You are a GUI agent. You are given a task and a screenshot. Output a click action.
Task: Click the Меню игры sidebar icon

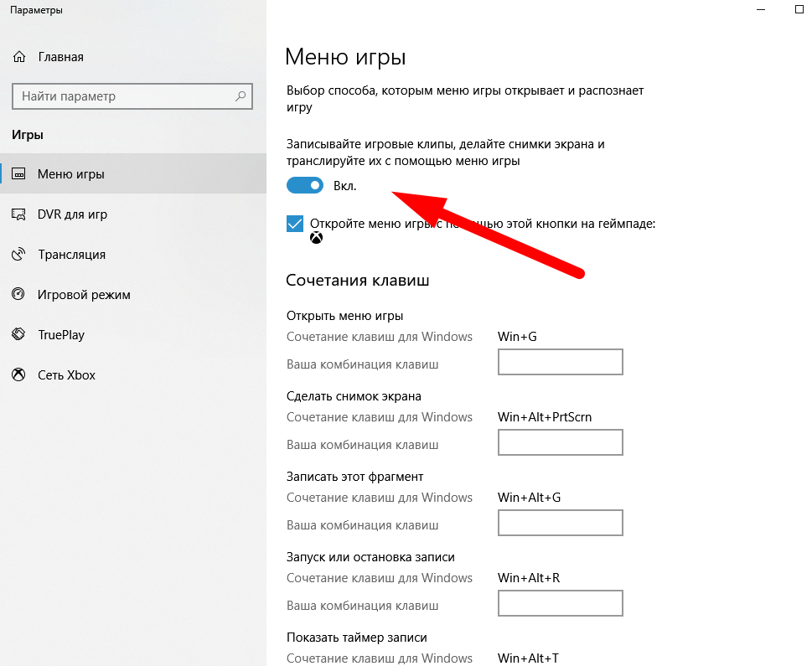tap(18, 174)
